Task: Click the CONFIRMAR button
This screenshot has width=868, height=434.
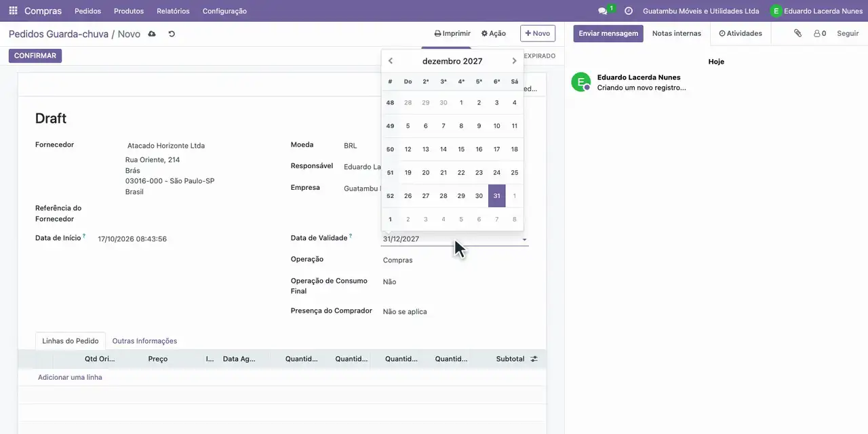Action: pyautogui.click(x=35, y=56)
